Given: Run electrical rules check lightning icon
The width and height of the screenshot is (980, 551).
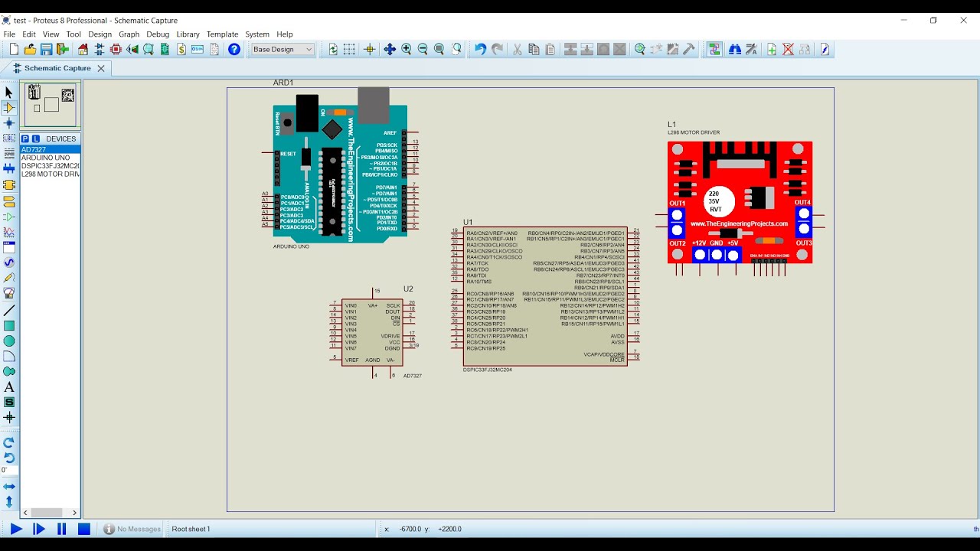Looking at the screenshot, I should coord(825,49).
